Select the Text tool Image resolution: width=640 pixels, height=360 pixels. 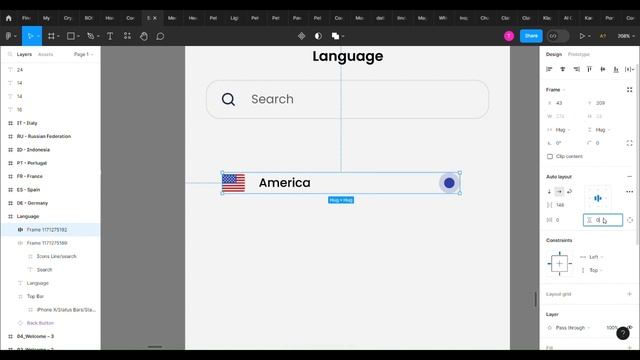click(x=110, y=36)
